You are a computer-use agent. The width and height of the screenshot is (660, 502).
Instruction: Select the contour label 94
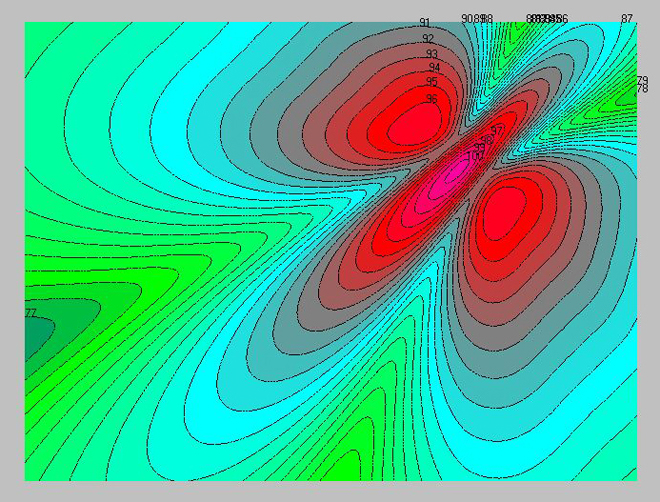434,67
